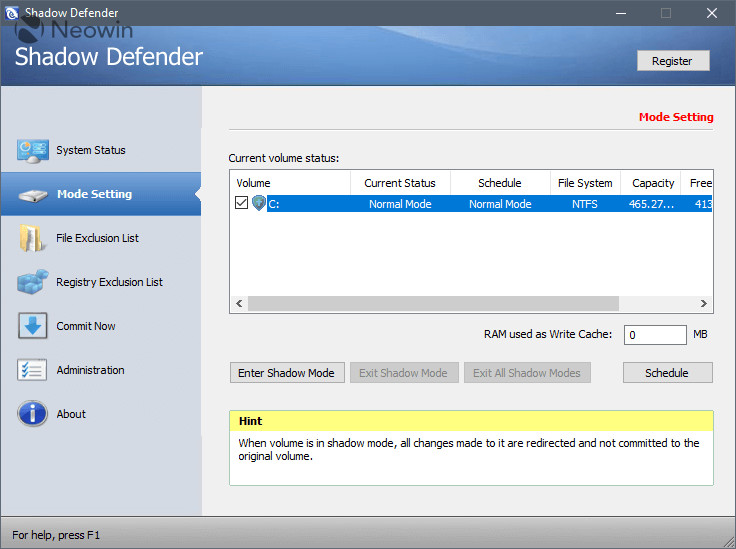Click the File System column header

coord(585,183)
